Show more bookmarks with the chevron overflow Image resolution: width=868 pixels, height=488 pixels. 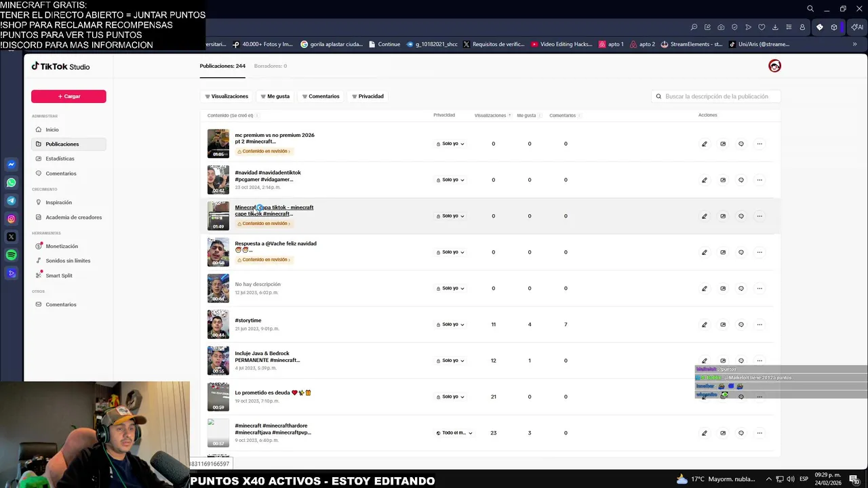click(854, 44)
